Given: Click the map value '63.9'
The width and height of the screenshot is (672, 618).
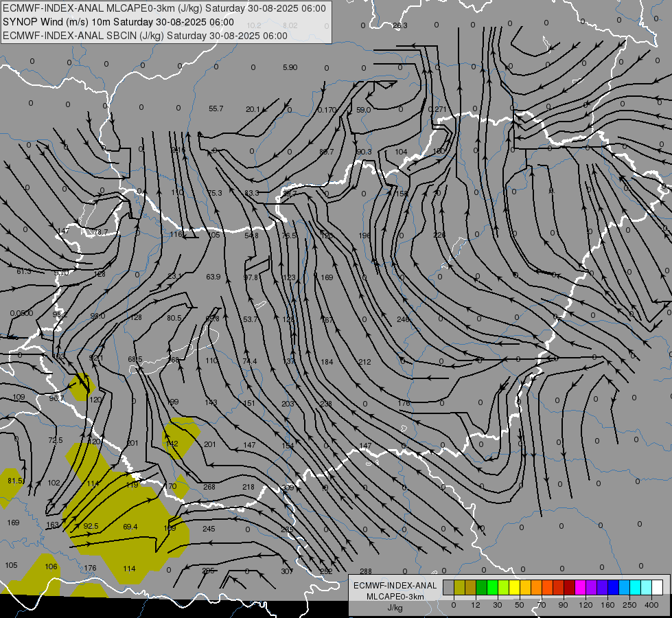Looking at the screenshot, I should click(213, 277).
